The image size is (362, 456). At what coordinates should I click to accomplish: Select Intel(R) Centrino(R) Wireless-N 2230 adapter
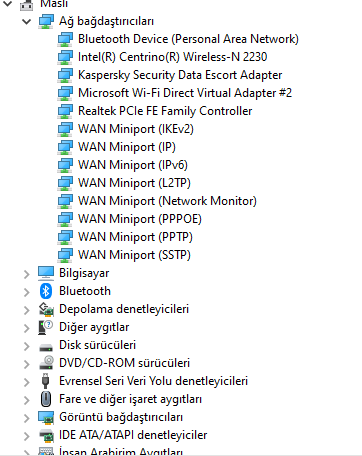pos(172,57)
